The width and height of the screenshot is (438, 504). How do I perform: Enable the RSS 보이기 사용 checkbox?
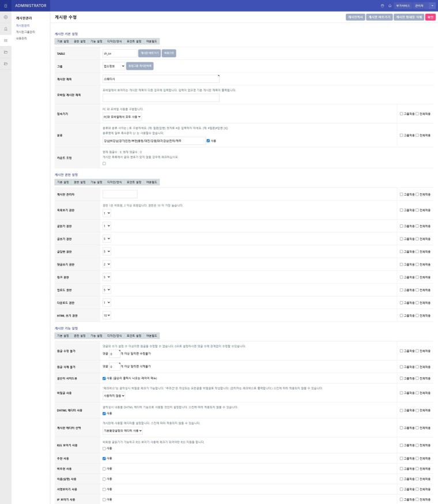(104, 449)
